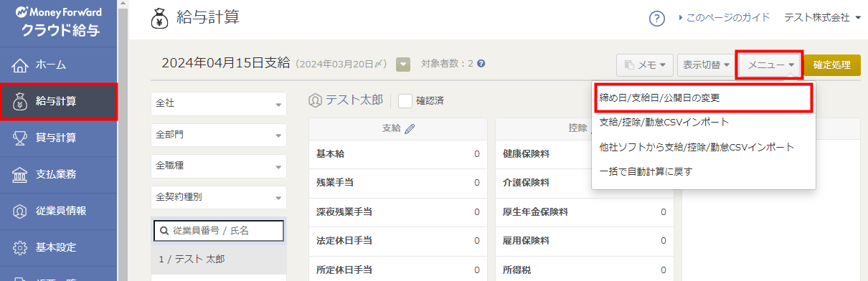Select 締め日/支給日/公開日の変更 menu item
The image size is (868, 281).
[703, 98]
